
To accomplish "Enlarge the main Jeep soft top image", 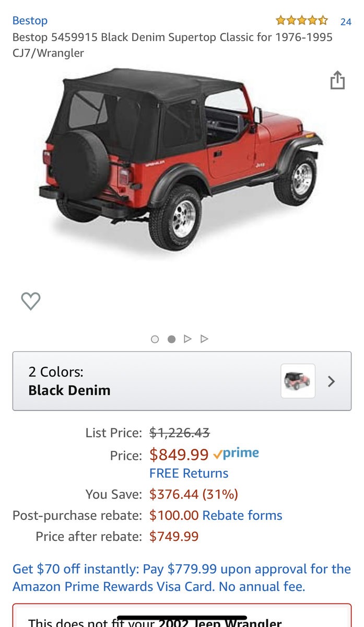I will coord(182,159).
